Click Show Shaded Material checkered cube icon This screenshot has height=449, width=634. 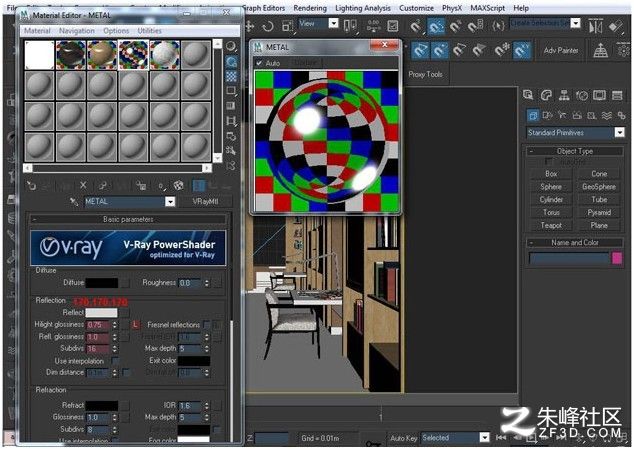(178, 186)
